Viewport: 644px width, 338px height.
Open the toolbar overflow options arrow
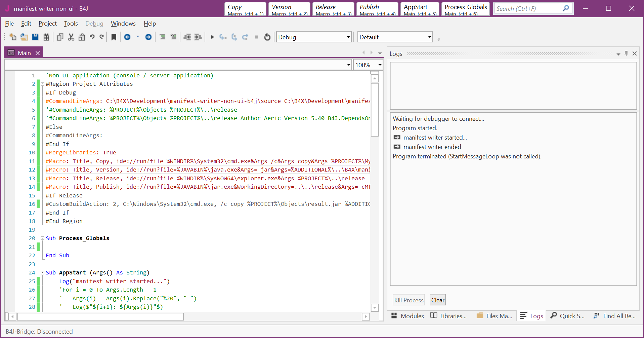click(x=439, y=39)
